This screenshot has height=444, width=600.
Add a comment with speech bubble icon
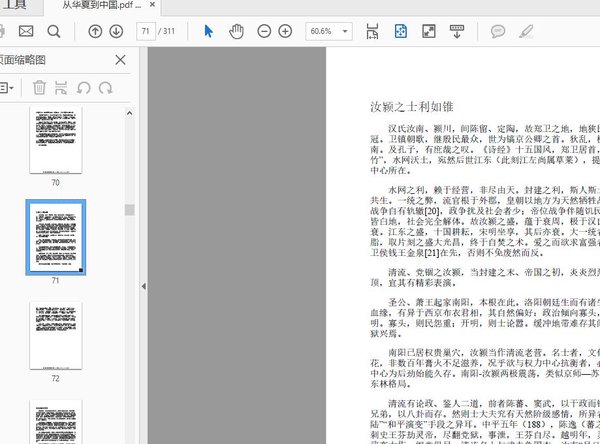tap(498, 31)
